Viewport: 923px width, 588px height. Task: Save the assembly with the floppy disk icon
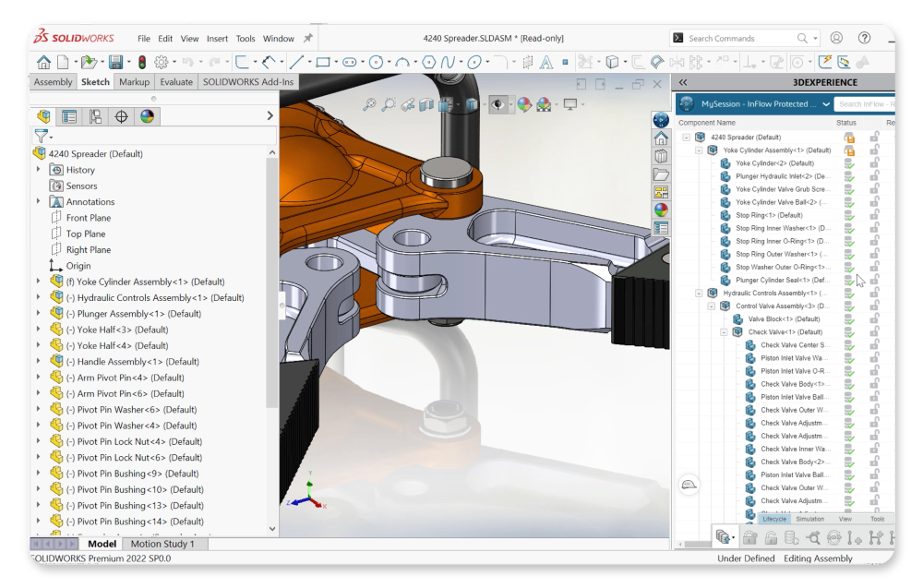click(x=116, y=62)
